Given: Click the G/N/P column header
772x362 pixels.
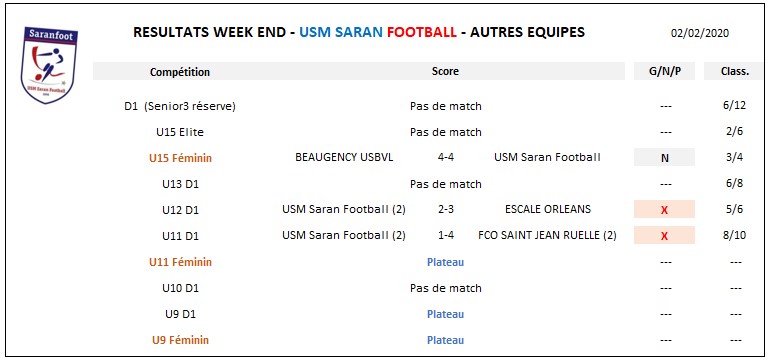Looking at the screenshot, I should click(664, 71).
